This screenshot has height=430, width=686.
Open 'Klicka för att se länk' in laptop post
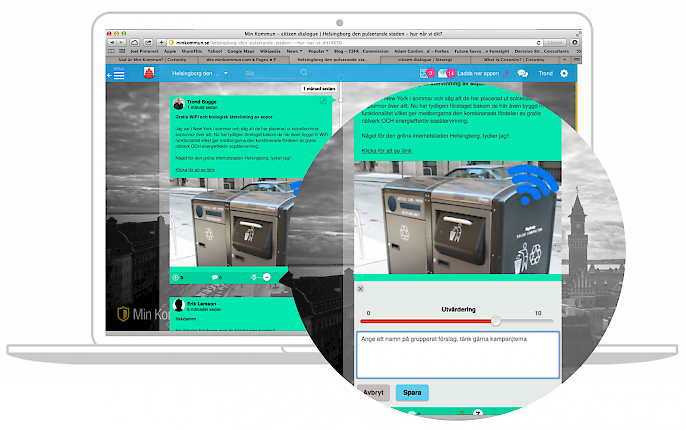[x=195, y=170]
